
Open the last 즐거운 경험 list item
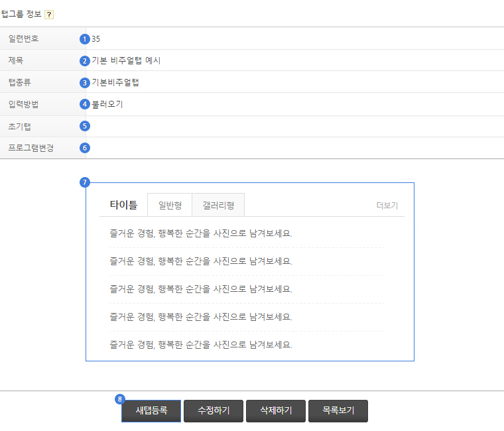200,345
